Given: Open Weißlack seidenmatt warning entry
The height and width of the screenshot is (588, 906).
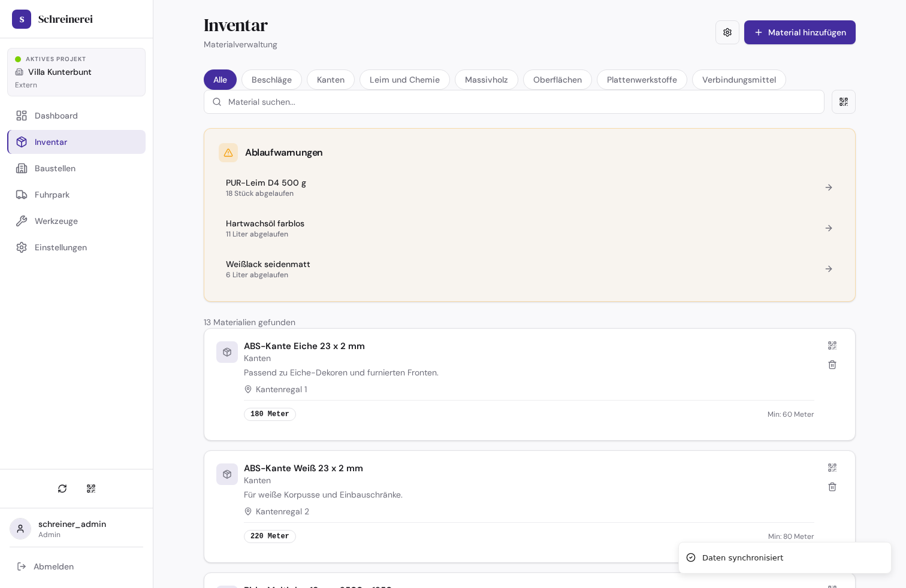Looking at the screenshot, I should [530, 269].
